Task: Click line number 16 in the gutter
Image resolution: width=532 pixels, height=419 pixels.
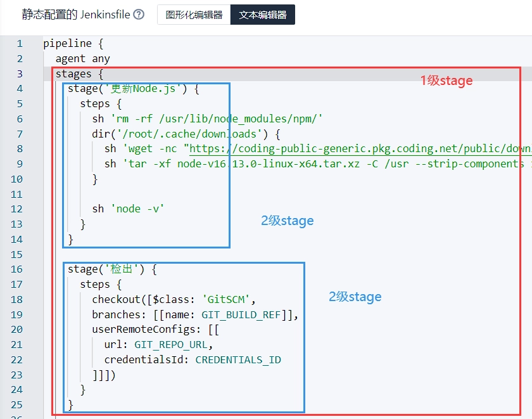Action: 17,269
